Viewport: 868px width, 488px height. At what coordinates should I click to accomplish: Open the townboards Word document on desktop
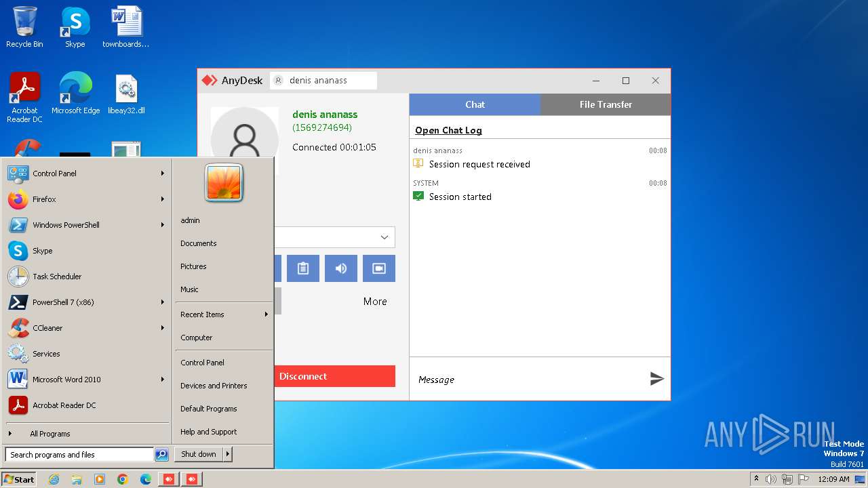[x=126, y=27]
